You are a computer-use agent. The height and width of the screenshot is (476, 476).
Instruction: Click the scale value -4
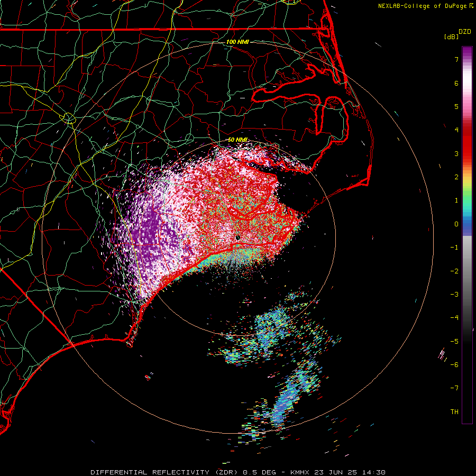point(454,318)
